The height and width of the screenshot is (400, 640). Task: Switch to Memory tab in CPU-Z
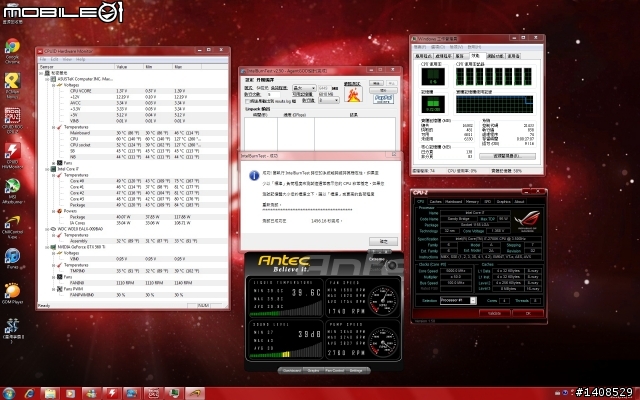pyautogui.click(x=472, y=202)
